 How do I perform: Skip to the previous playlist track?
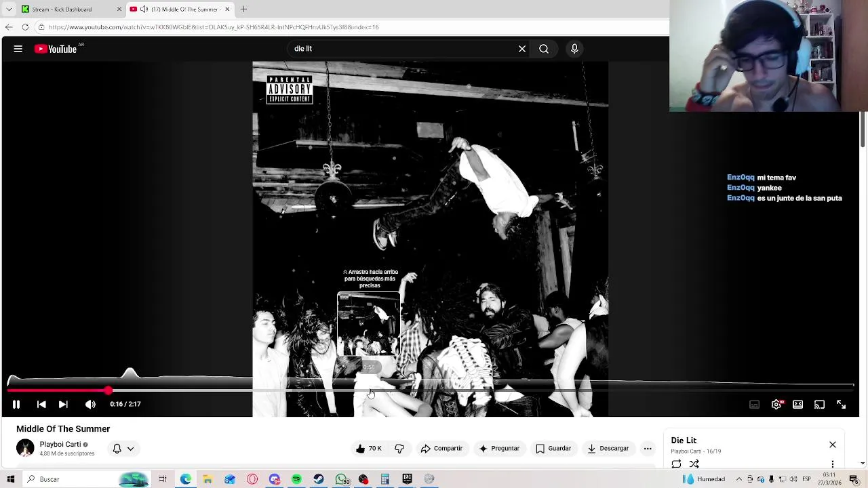(x=41, y=405)
